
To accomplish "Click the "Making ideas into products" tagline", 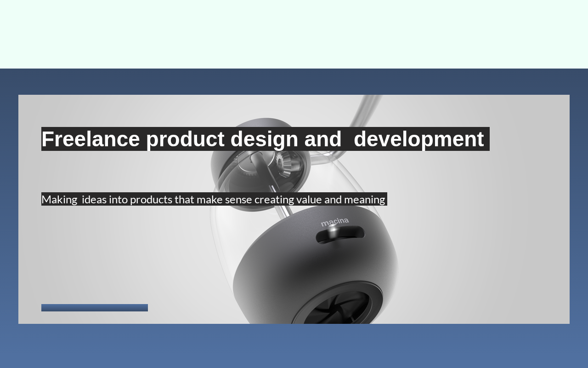I will (214, 199).
